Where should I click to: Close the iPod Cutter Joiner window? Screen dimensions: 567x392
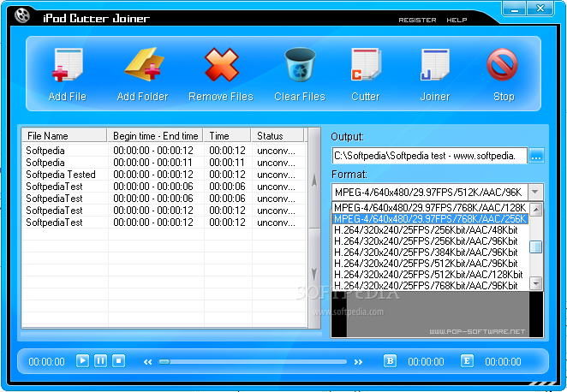(540, 9)
